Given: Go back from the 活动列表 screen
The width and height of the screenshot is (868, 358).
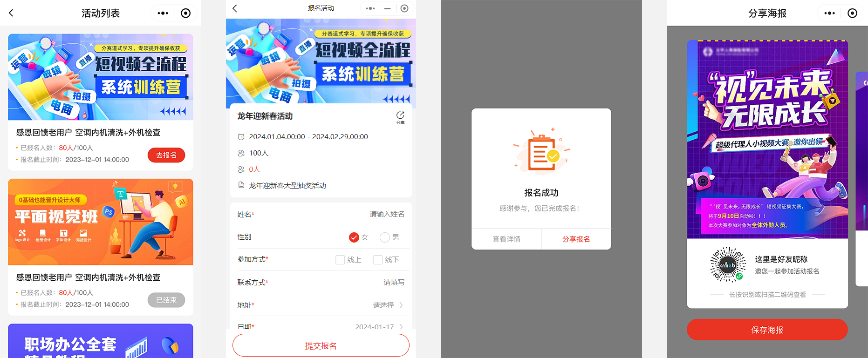Looking at the screenshot, I should (11, 13).
